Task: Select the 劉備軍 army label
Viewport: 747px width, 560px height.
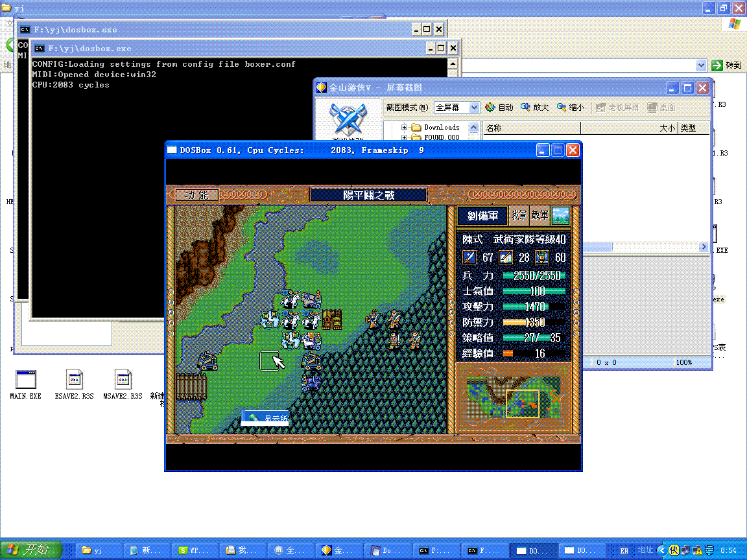Action: click(482, 216)
